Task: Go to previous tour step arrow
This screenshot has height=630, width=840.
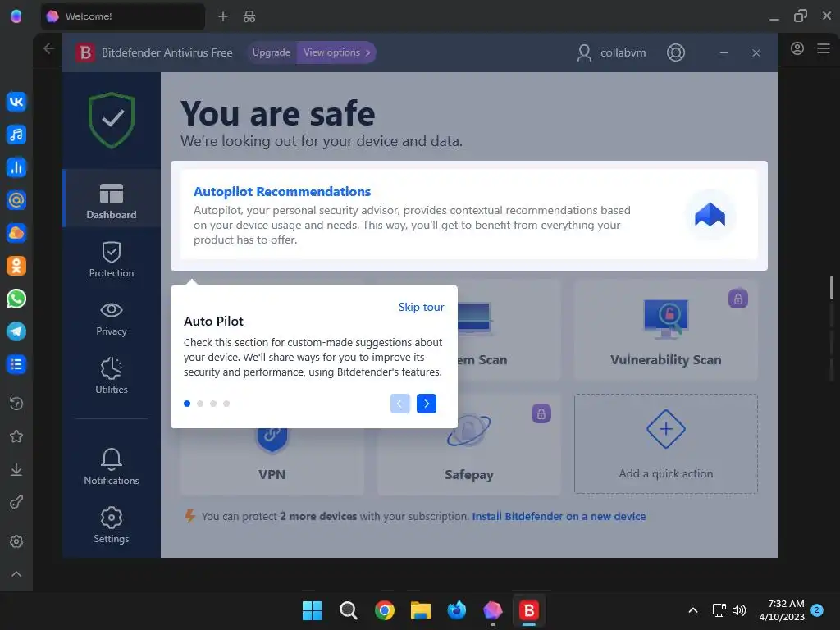Action: pyautogui.click(x=400, y=404)
